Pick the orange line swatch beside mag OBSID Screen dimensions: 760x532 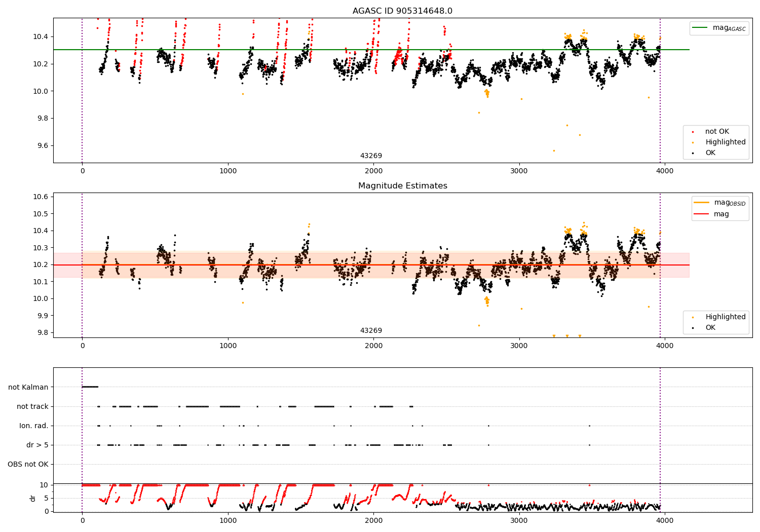coord(702,203)
